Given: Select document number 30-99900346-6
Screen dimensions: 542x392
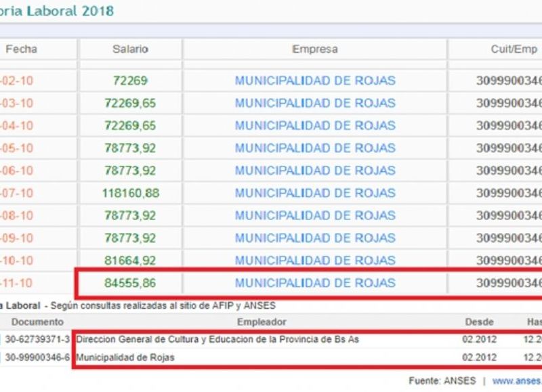Looking at the screenshot, I should coord(37,357).
